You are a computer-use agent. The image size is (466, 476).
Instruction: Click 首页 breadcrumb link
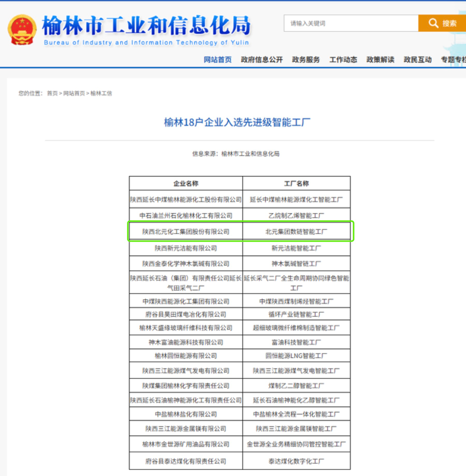pyautogui.click(x=52, y=93)
